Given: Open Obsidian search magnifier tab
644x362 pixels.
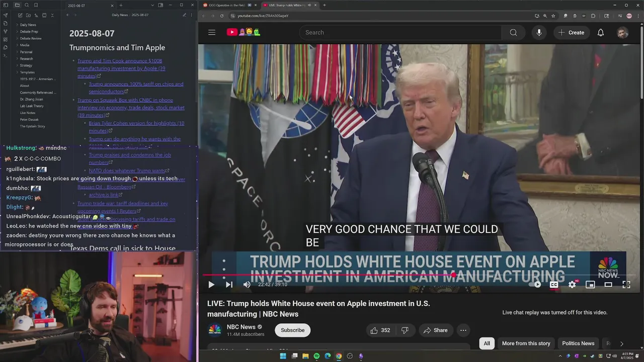Looking at the screenshot, I should (x=27, y=5).
